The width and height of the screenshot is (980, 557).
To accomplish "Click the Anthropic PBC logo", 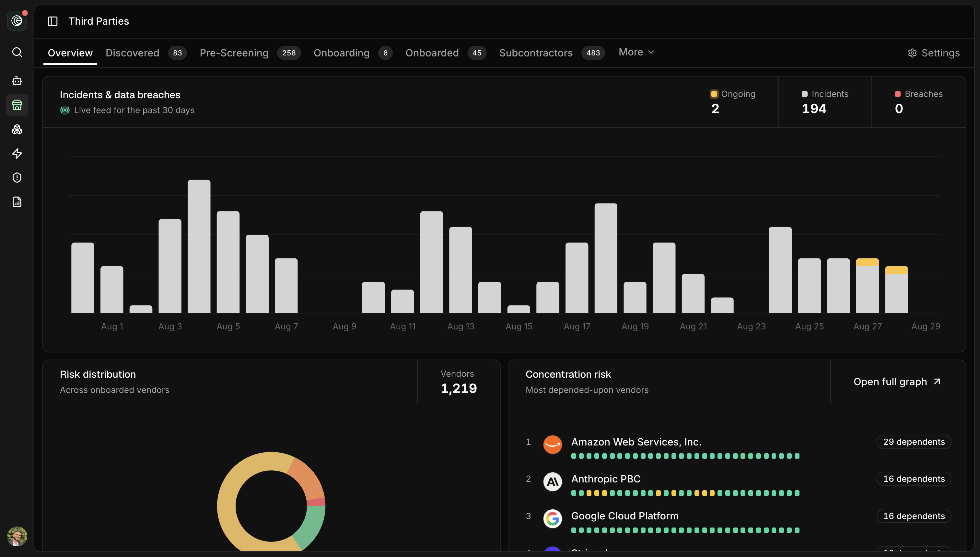I will [553, 482].
